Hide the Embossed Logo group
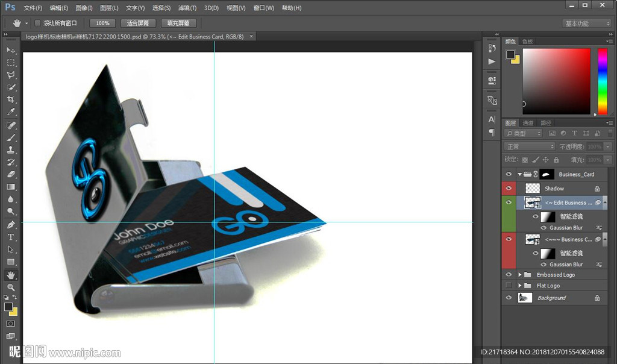 pos(509,274)
